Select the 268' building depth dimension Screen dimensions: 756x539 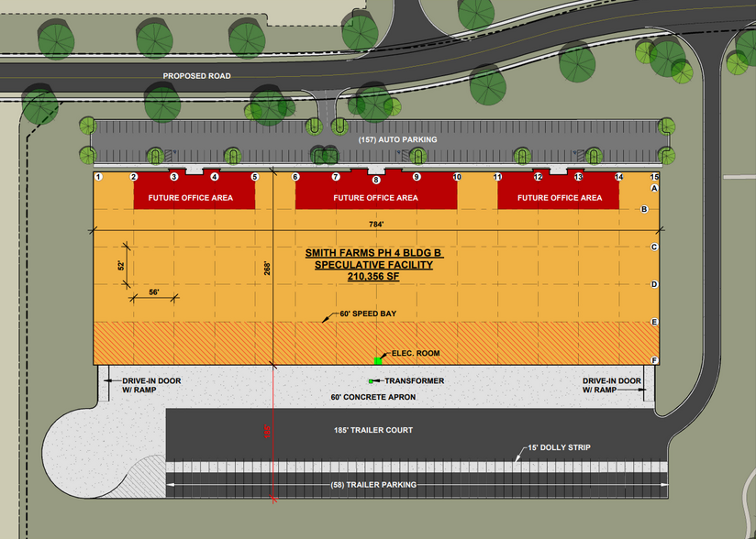coord(267,269)
